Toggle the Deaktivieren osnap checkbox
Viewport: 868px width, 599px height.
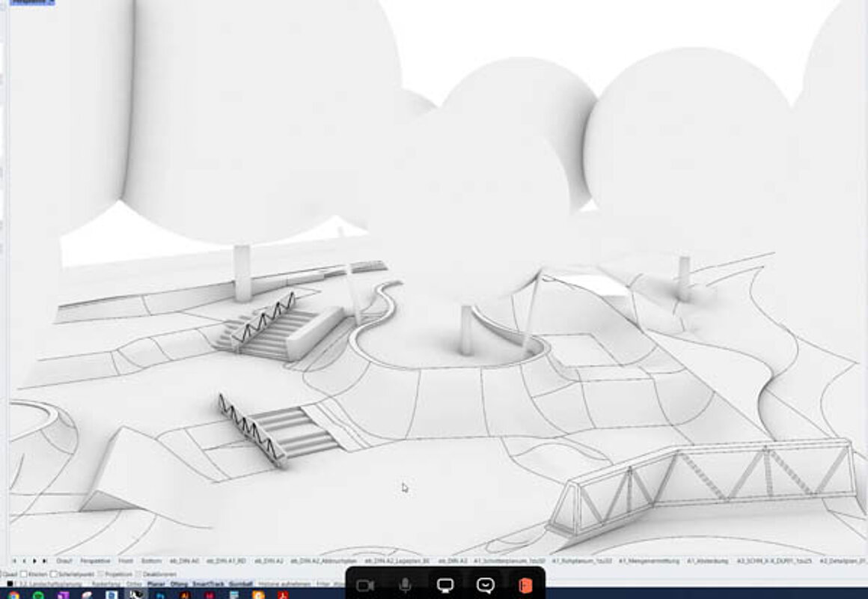[x=139, y=574]
